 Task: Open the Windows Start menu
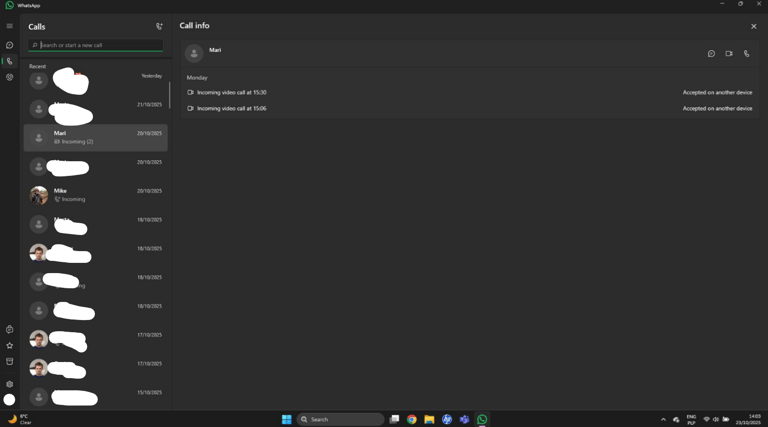click(287, 419)
